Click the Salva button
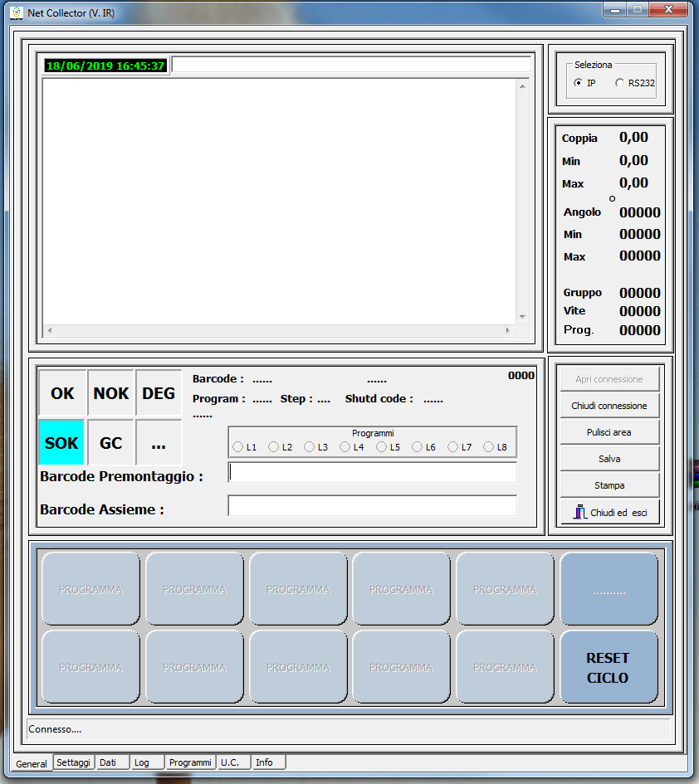This screenshot has width=699, height=784. click(x=609, y=459)
